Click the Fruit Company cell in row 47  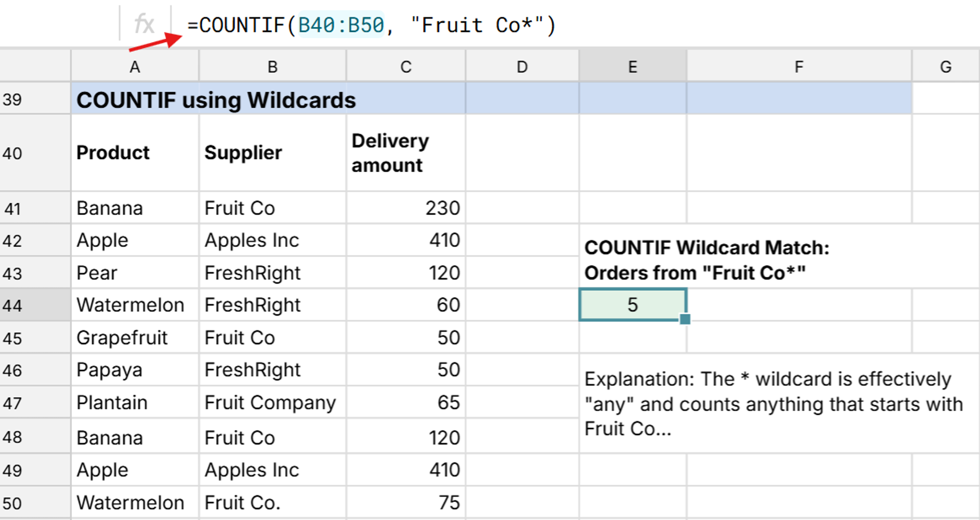click(272, 402)
